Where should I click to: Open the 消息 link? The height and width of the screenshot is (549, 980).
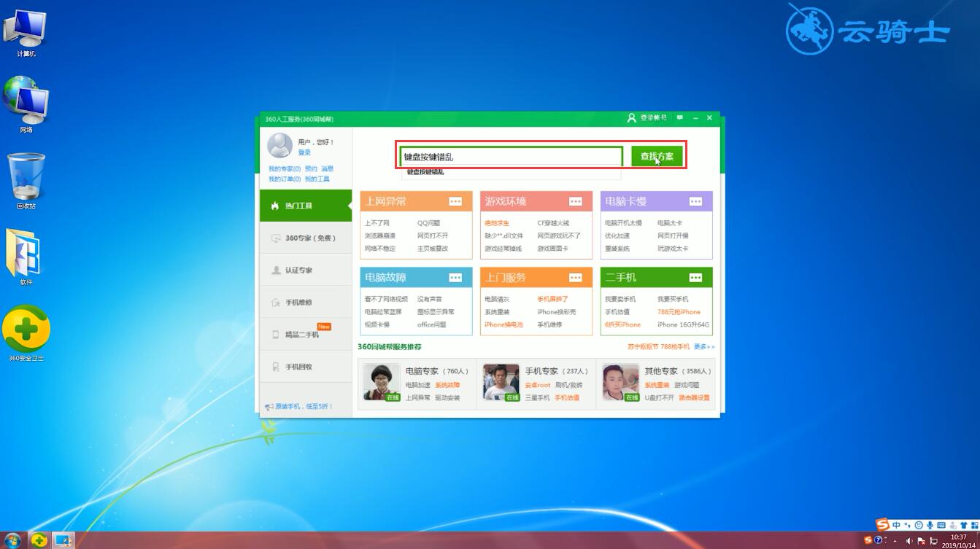pos(327,168)
